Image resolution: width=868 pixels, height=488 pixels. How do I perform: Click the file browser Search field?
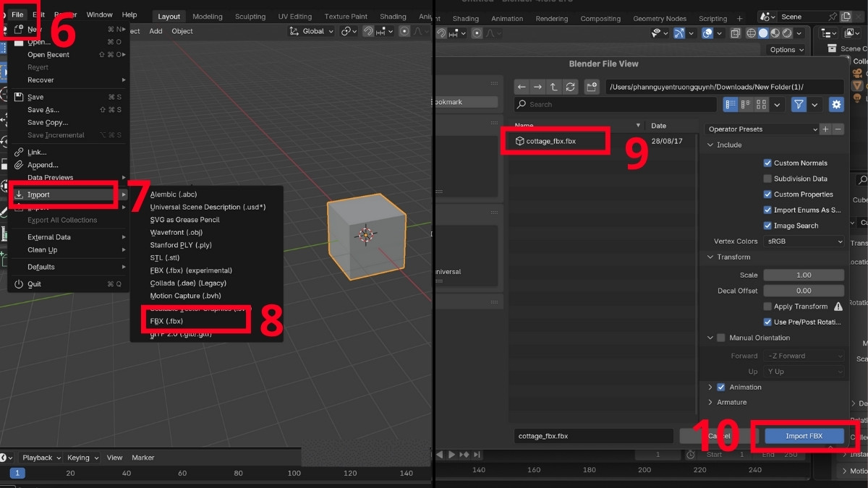click(x=615, y=105)
